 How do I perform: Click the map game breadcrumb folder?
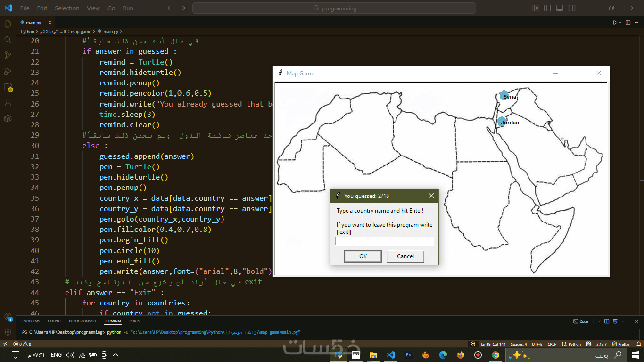click(81, 32)
